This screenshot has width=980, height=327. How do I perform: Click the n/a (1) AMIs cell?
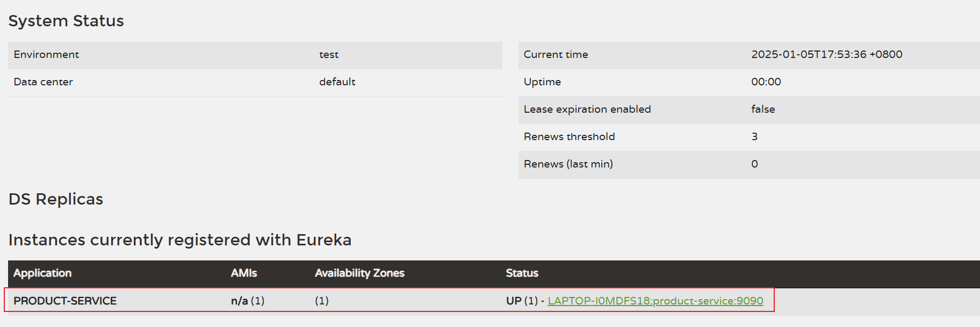(x=248, y=301)
